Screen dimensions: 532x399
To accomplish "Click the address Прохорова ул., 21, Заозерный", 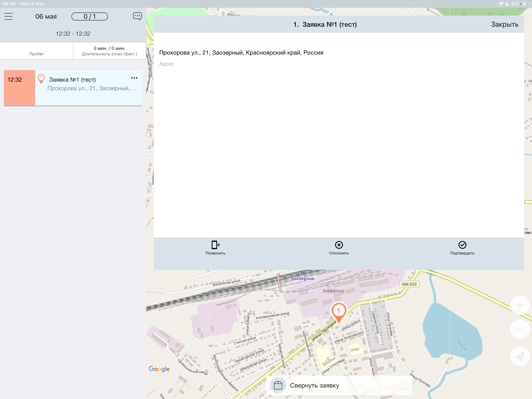I will point(241,52).
